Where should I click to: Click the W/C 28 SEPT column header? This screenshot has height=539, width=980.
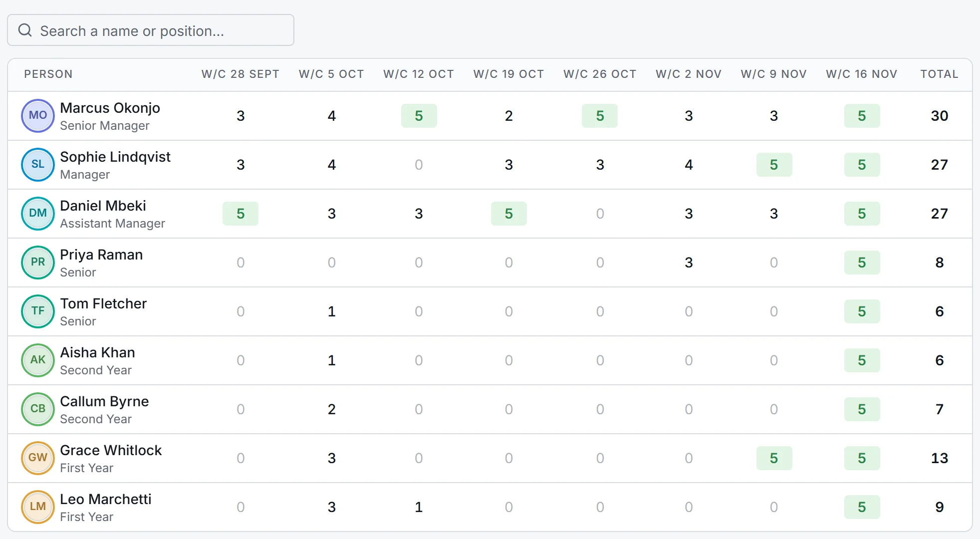(x=241, y=74)
